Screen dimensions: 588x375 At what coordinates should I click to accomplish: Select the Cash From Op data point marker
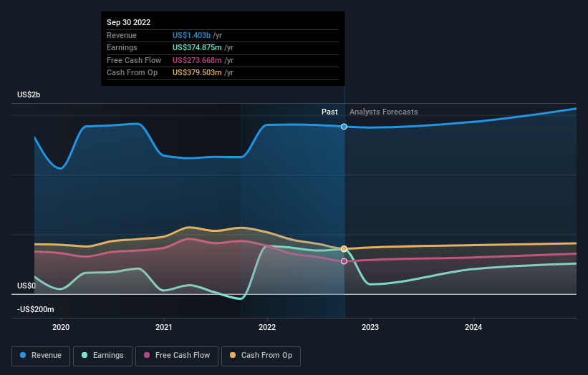[344, 249]
